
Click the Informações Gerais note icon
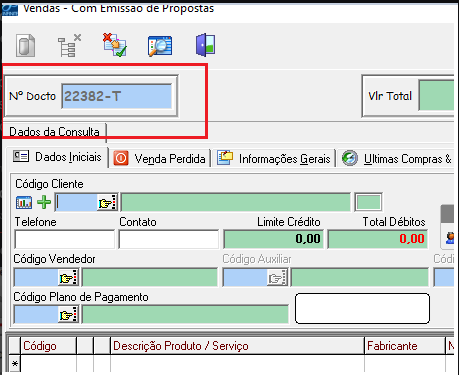pyautogui.click(x=225, y=157)
